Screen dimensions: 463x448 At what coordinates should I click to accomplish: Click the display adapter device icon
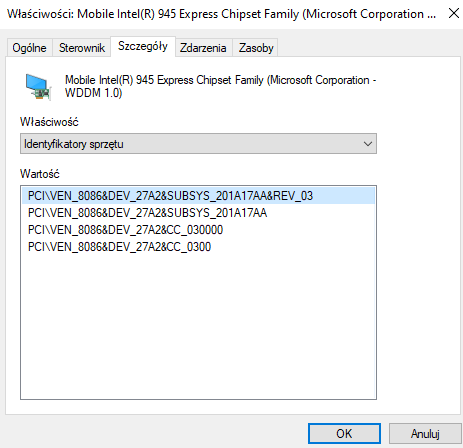[x=38, y=87]
